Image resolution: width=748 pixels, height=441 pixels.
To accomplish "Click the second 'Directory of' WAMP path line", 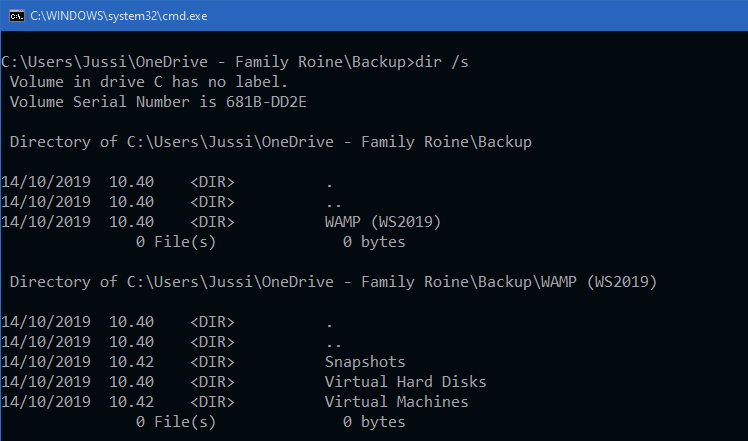I will tap(333, 282).
